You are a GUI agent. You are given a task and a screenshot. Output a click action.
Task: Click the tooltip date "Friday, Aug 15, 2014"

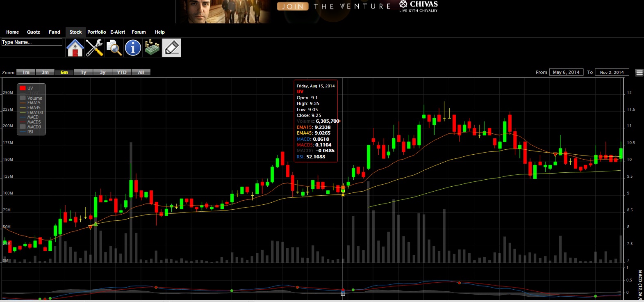[316, 86]
